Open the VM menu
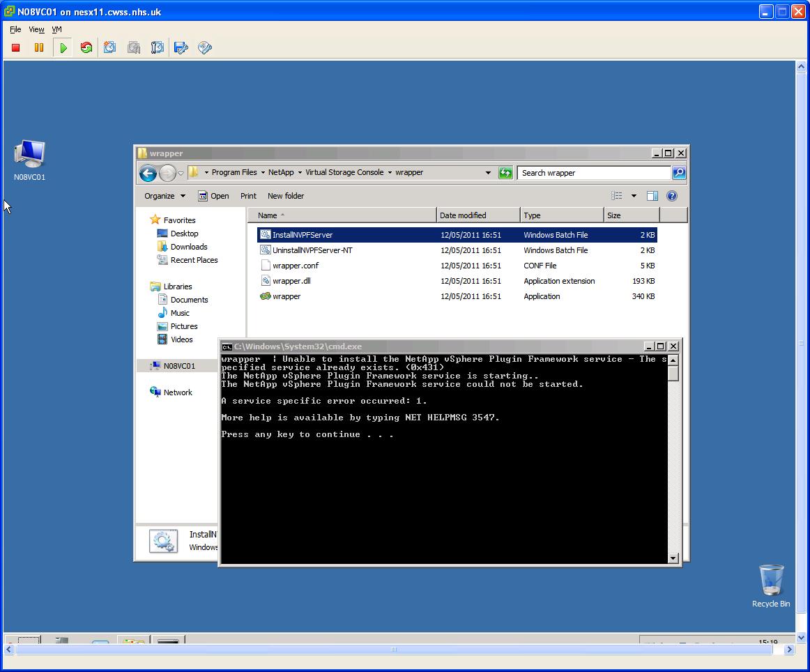Viewport: 810px width, 672px height. pos(56,29)
